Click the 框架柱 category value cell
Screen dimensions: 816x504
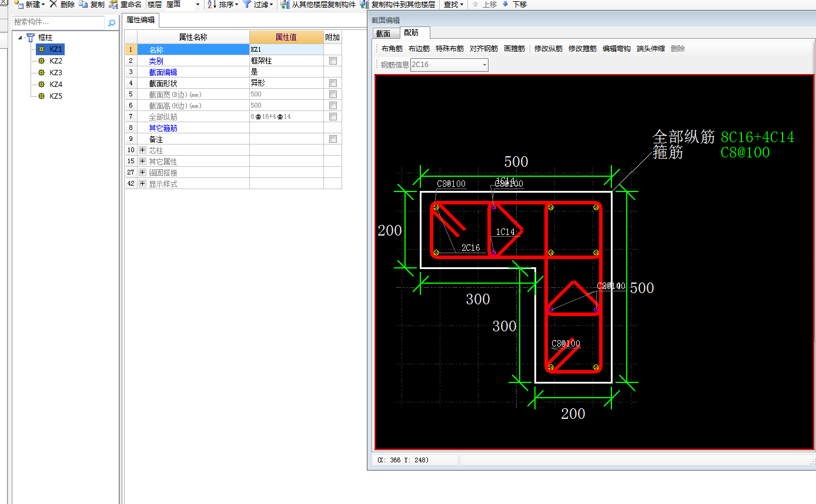pos(286,61)
